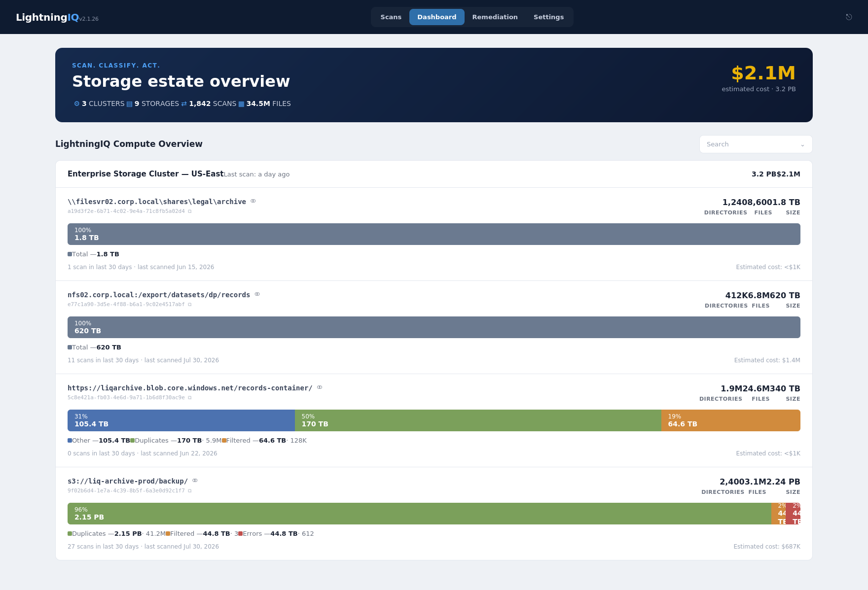Click the grid icon beside 34.5M FILES
Image resolution: width=868 pixels, height=590 pixels.
[241, 104]
